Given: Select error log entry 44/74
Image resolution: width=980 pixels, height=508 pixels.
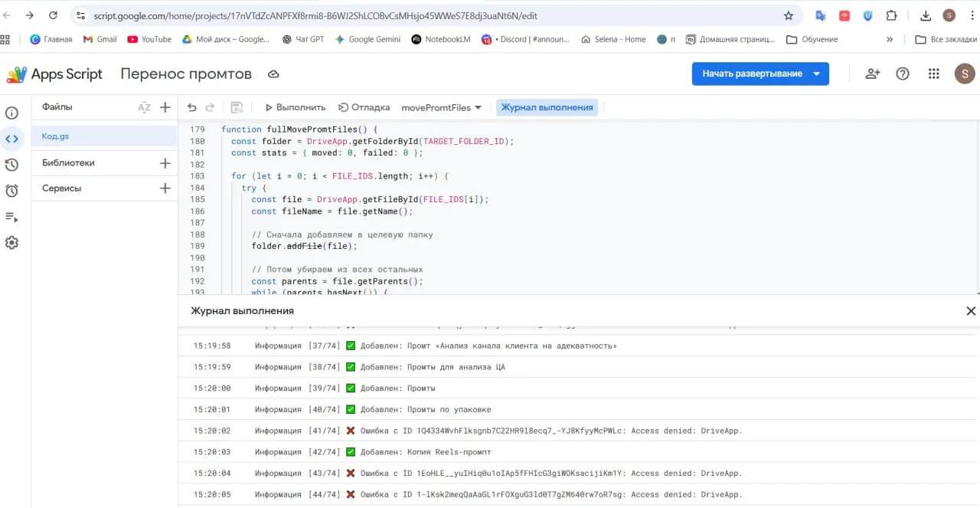Looking at the screenshot, I should click(579, 494).
